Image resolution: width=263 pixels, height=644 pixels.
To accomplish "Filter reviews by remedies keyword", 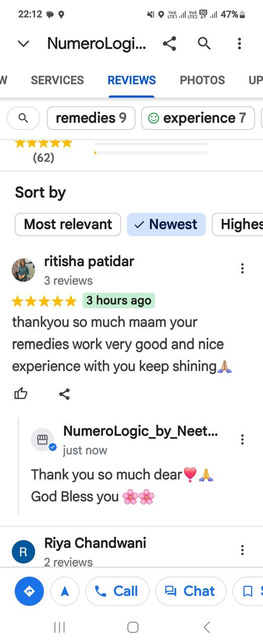I will pyautogui.click(x=91, y=118).
